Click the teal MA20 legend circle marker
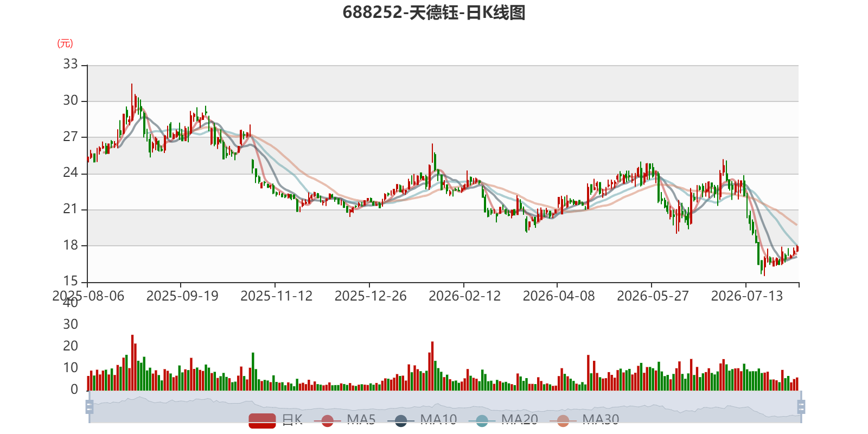Screen dimensions: 868x434 coord(482,420)
